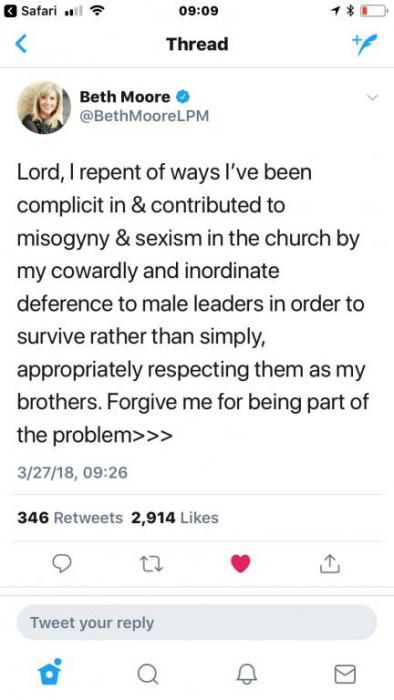Viewport: 394px width, 700px height.
Task: Go to the Home tab
Action: 49,672
